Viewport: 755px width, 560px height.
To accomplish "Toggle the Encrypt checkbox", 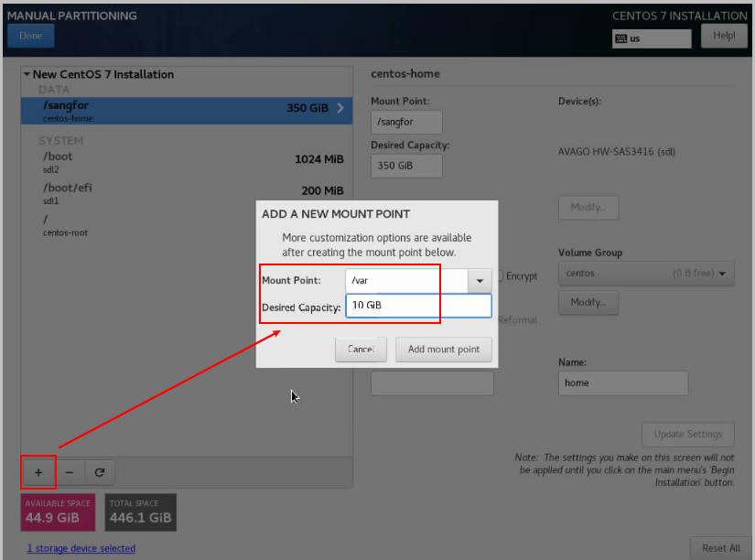I will point(501,276).
